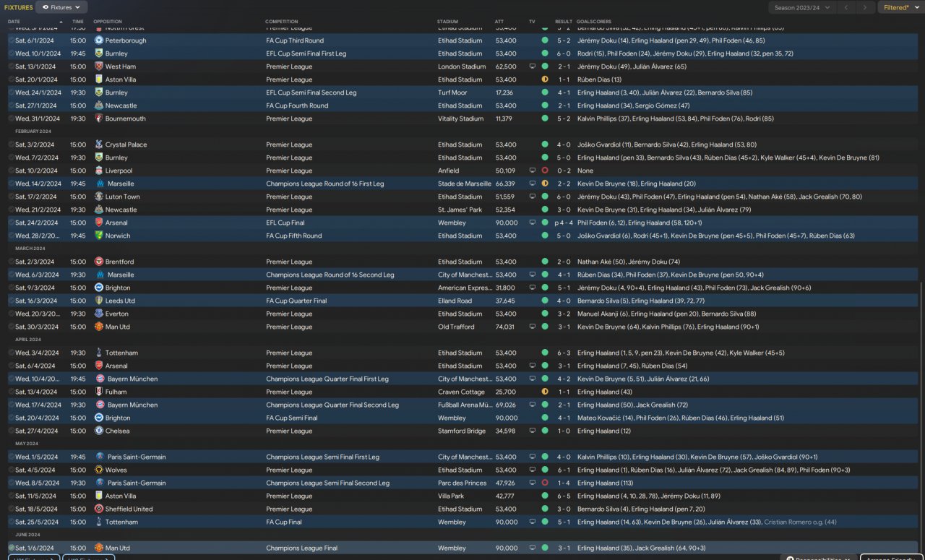The width and height of the screenshot is (925, 560).
Task: Open the London Stadium link
Action: [462, 66]
